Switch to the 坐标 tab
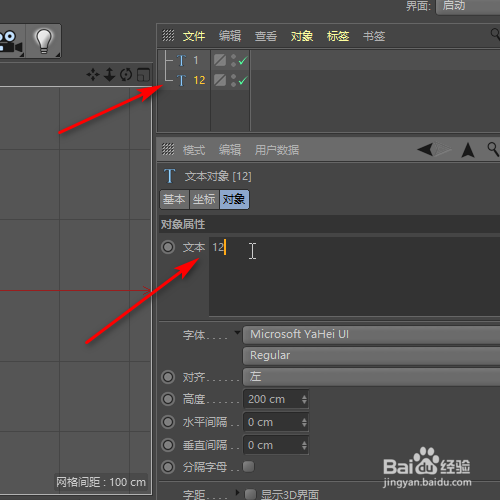This screenshot has height=500, width=500. pos(204,199)
